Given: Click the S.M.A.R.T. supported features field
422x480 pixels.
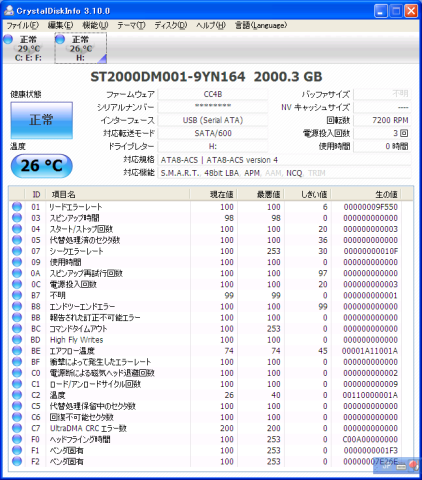Looking at the screenshot, I should pyautogui.click(x=284, y=173).
